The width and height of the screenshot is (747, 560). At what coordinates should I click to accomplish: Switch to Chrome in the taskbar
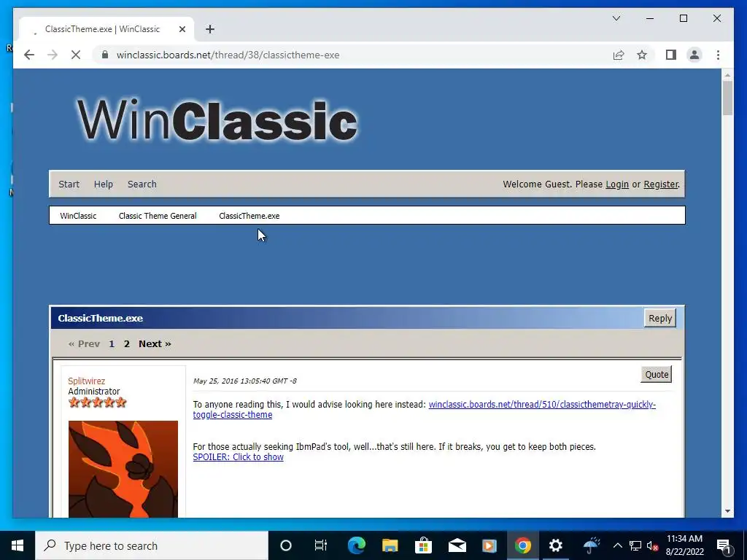point(522,545)
